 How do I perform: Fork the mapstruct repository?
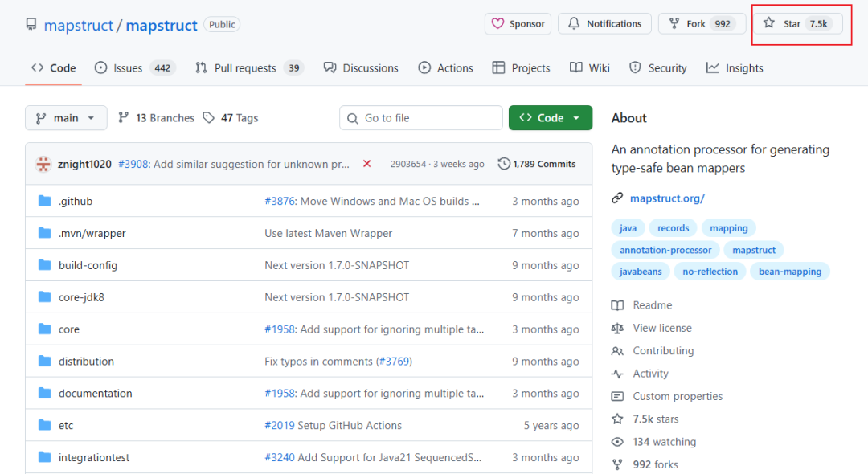702,24
